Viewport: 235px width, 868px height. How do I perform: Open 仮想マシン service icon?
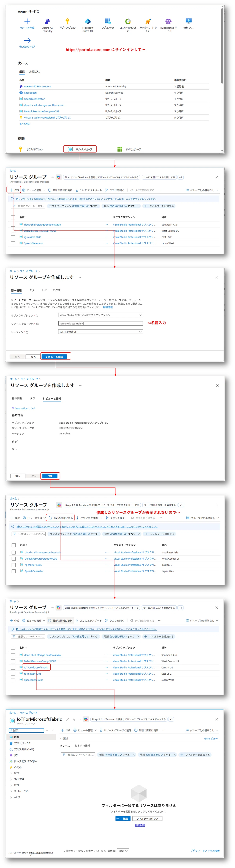coord(189,21)
